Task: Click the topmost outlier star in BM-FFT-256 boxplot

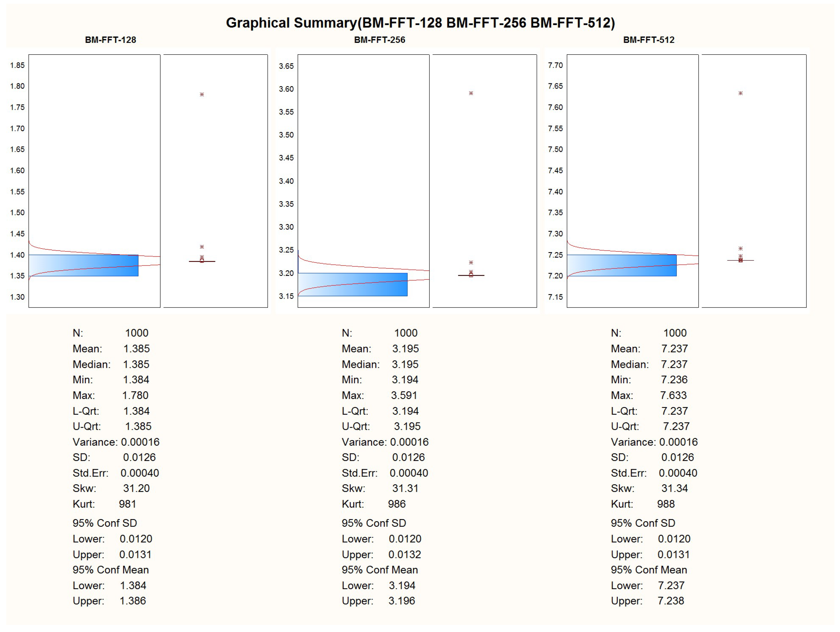Action: (471, 93)
